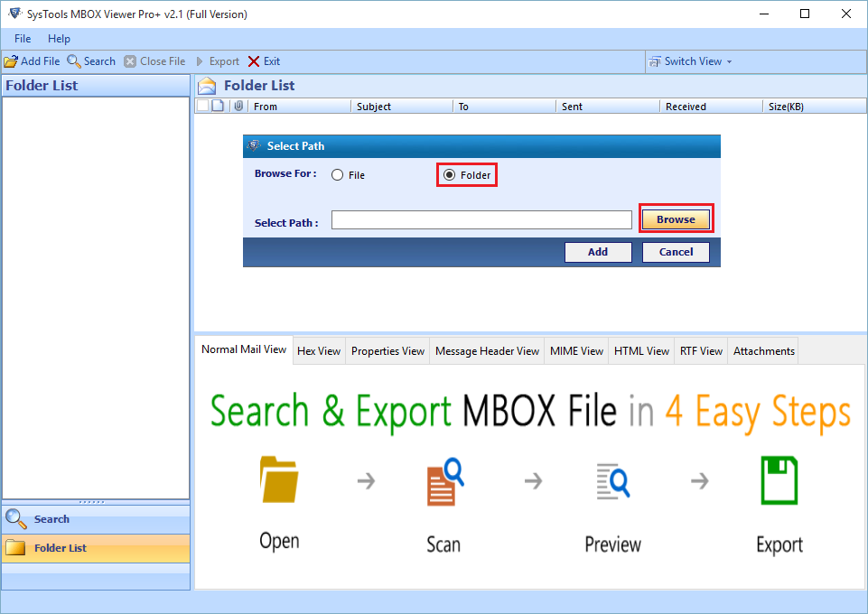The image size is (868, 614).
Task: Click the envelope icon beside Folder List header
Action: pyautogui.click(x=207, y=86)
